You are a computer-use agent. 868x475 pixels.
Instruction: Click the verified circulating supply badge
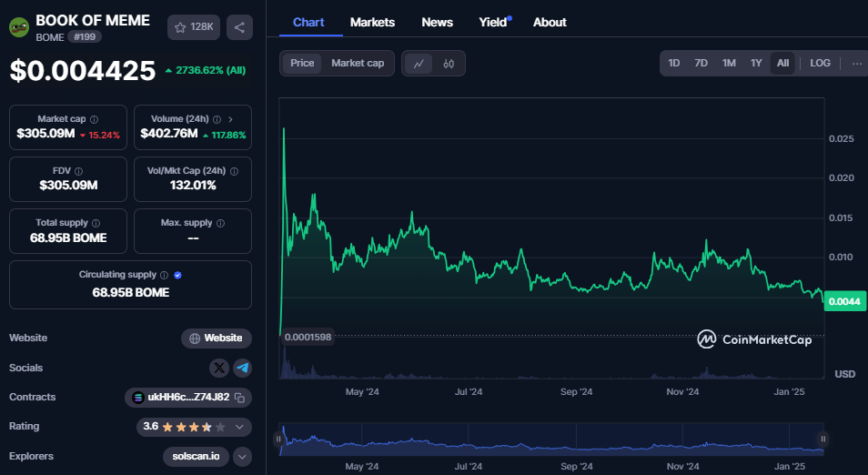point(177,275)
